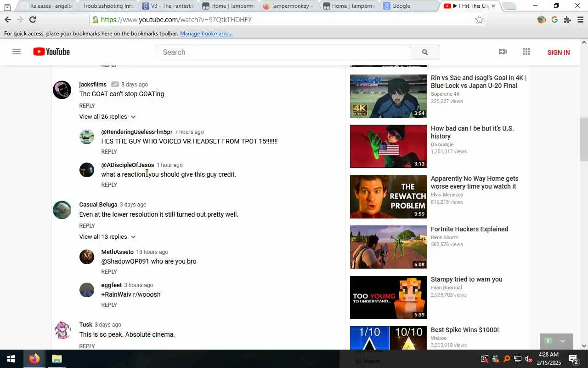Open How bad can I be thumbnail
This screenshot has width=588, height=368.
pyautogui.click(x=389, y=146)
